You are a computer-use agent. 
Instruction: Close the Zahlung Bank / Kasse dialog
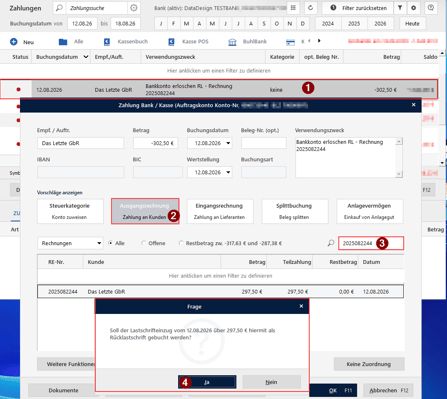tap(414, 105)
